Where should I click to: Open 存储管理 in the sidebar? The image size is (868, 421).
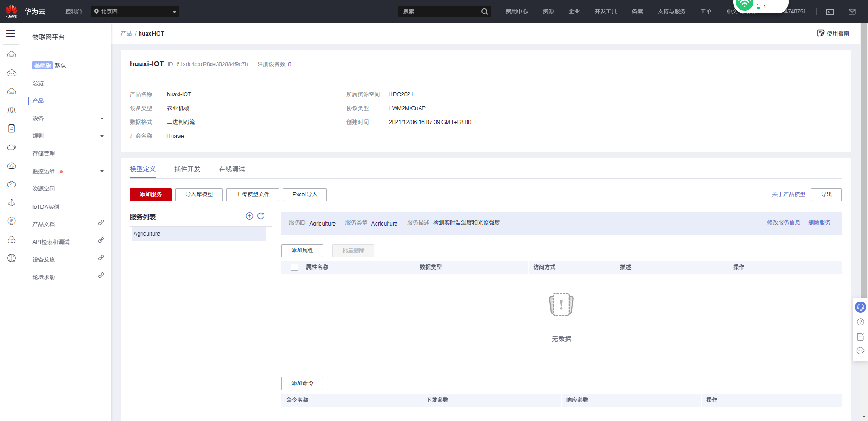coord(44,154)
